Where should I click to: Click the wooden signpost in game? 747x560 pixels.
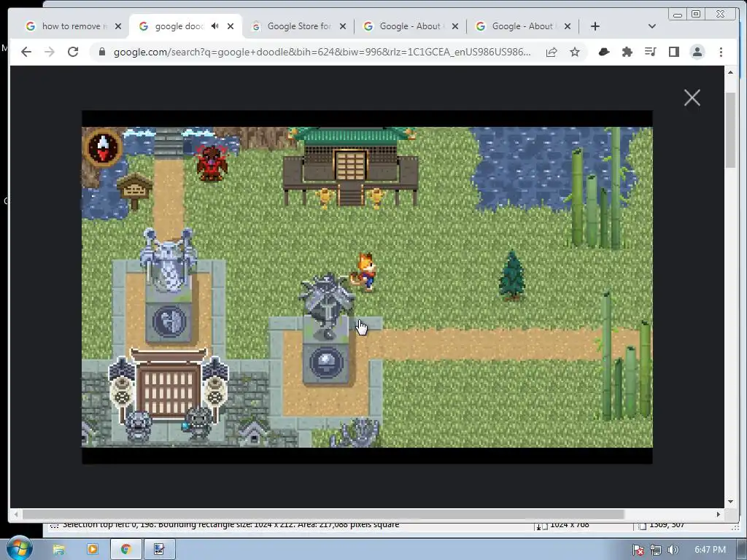pyautogui.click(x=135, y=190)
